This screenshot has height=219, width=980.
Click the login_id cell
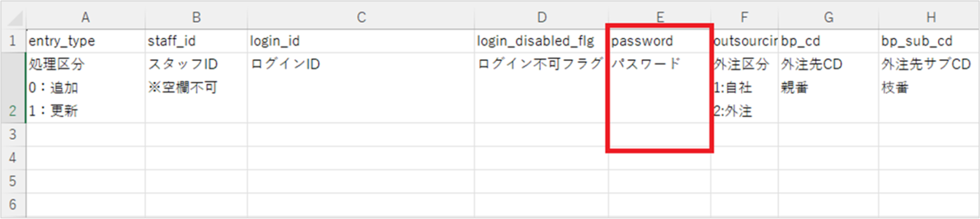pyautogui.click(x=361, y=41)
